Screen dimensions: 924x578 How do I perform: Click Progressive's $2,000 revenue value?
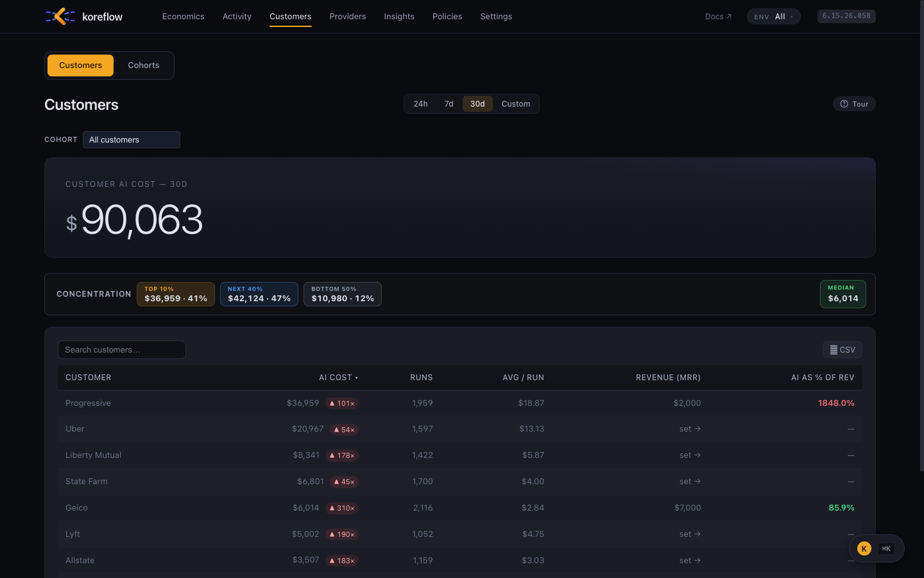(x=687, y=403)
